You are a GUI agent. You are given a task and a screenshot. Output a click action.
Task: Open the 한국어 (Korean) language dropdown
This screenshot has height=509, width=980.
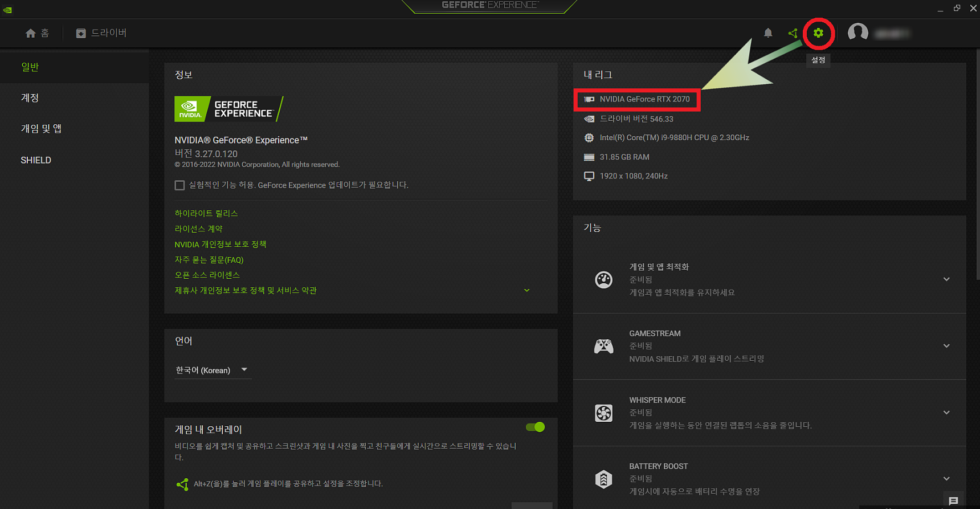(212, 370)
